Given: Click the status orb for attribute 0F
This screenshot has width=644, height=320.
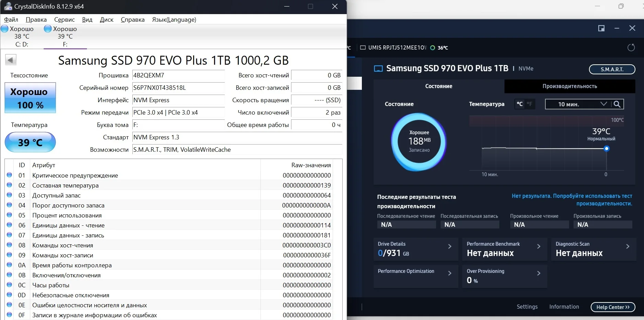Looking at the screenshot, I should click(9, 315).
